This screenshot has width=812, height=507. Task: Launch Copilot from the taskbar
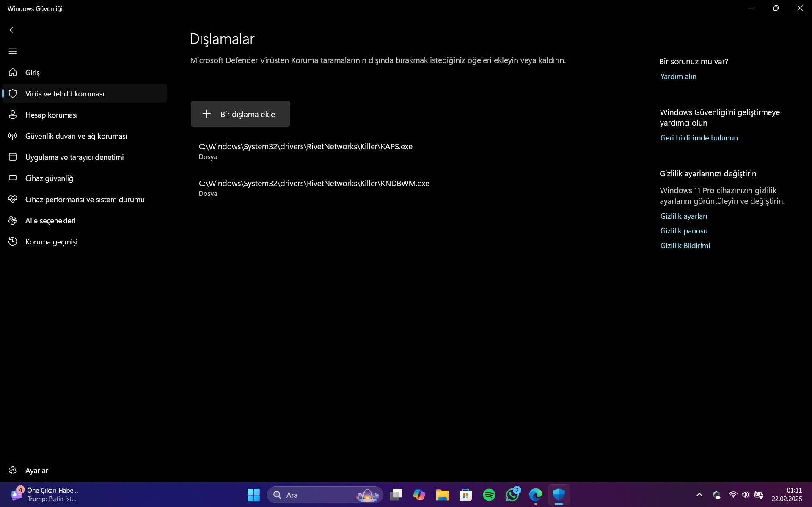(x=419, y=495)
